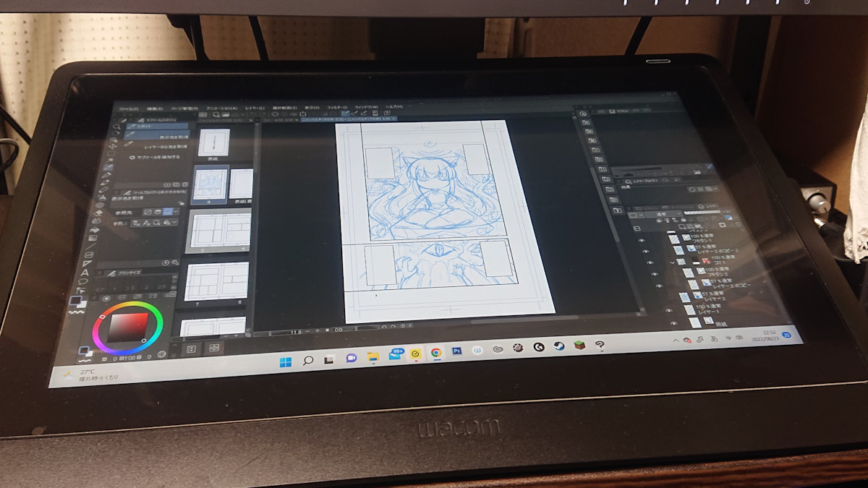Screen dimensions: 868x488
Task: Open Search from the taskbar
Action: coord(307,359)
